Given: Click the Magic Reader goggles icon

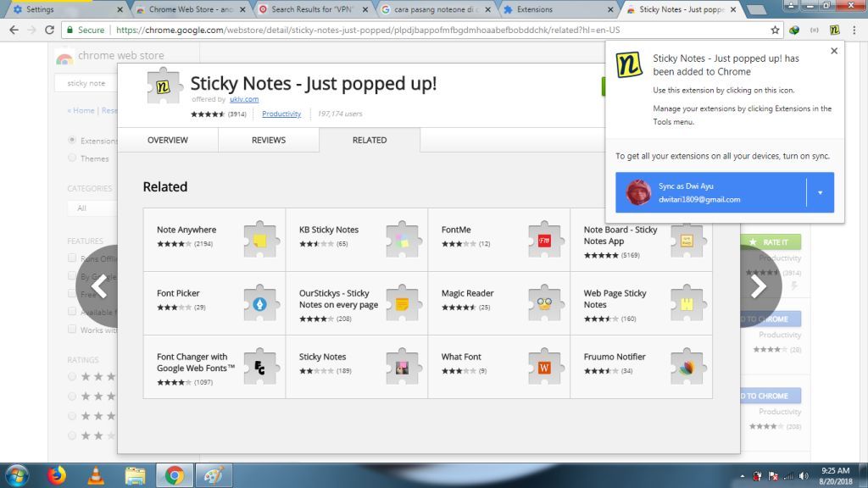Looking at the screenshot, I should point(546,303).
